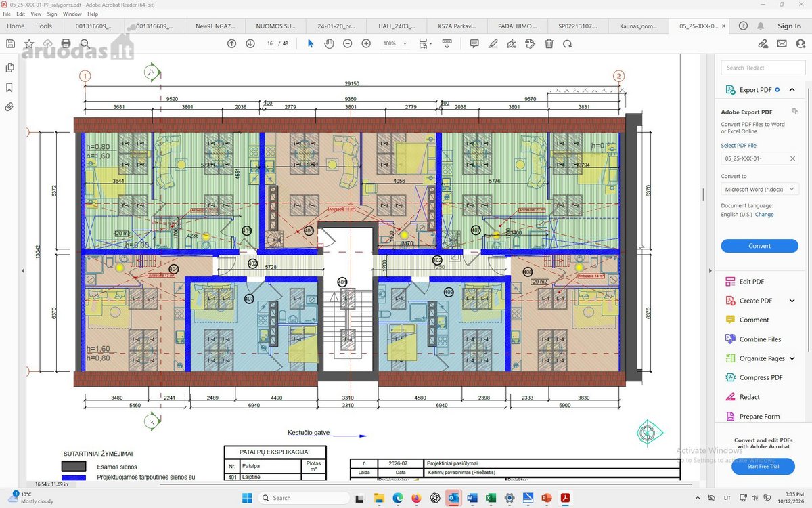Click the scrolling mode icon in the toolbar
The height and width of the screenshot is (508, 812).
click(x=447, y=43)
